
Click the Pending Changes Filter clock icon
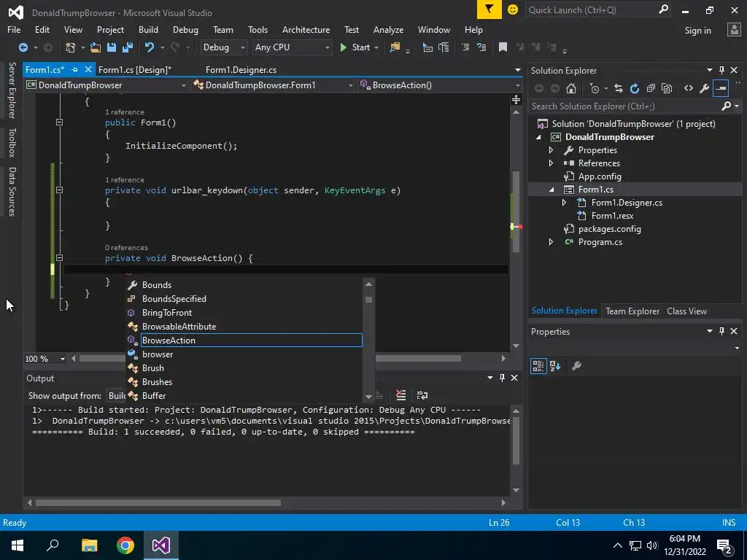(x=595, y=88)
